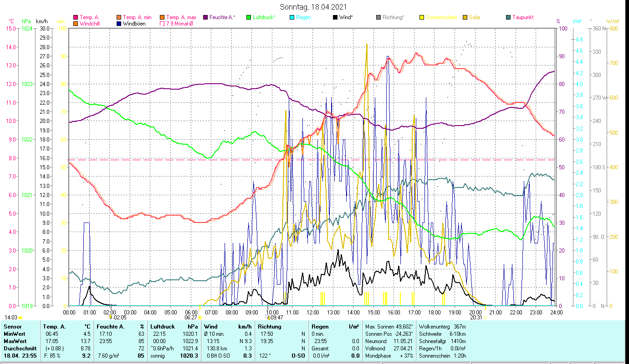Click the 'Schneefallgr 1410m' entry
The image size is (629, 364).
442,341
